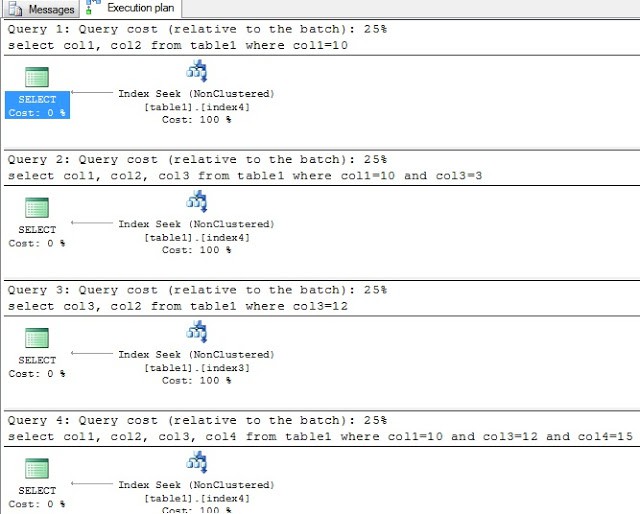Viewport: 640px width, 514px height.
Task: Click the Query 1 cost header text
Action: tap(197, 30)
